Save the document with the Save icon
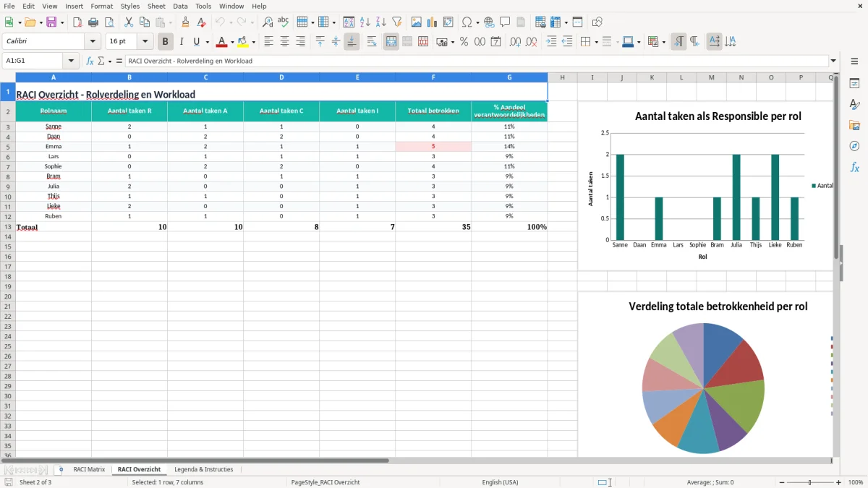 coord(51,22)
